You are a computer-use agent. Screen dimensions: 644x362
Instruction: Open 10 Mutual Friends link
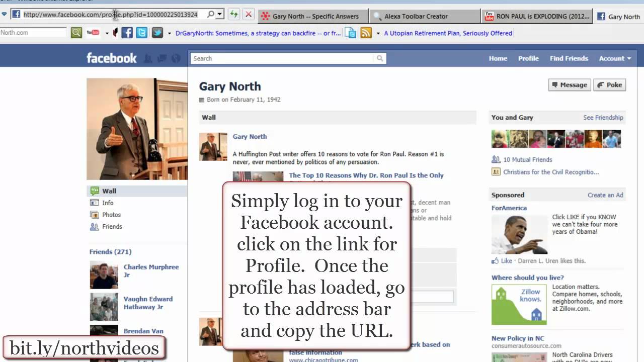[527, 159]
